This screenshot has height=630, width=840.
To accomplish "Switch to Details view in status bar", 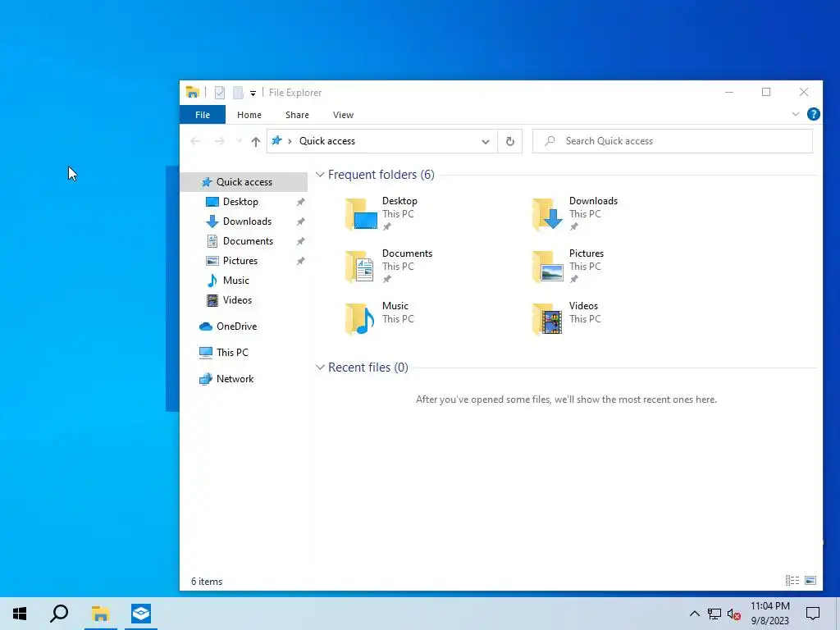I will (792, 580).
